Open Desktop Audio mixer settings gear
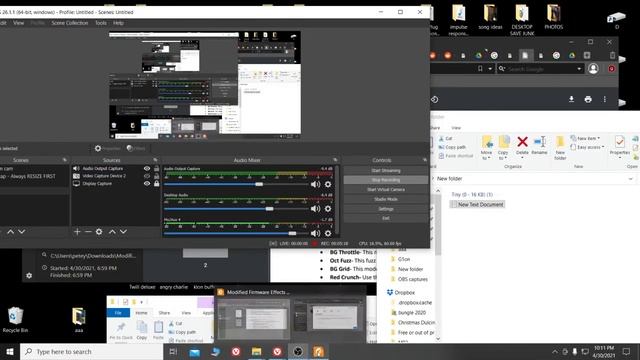The width and height of the screenshot is (640, 360). tap(328, 209)
